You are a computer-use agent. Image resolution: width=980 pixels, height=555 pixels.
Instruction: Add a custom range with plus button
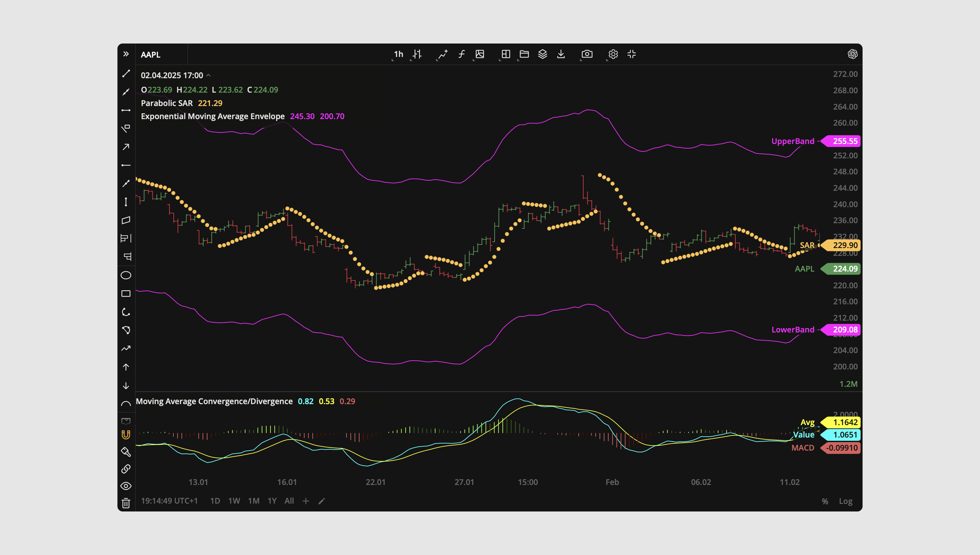306,501
